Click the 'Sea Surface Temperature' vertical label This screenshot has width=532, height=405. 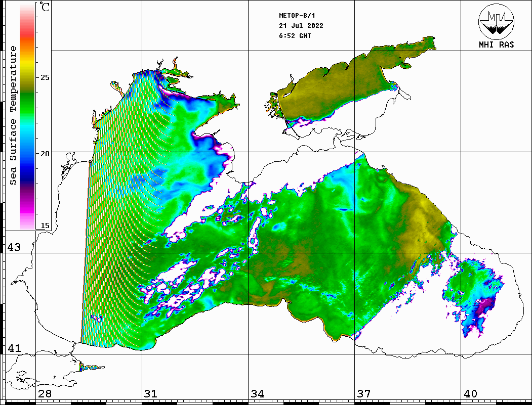coord(13,115)
